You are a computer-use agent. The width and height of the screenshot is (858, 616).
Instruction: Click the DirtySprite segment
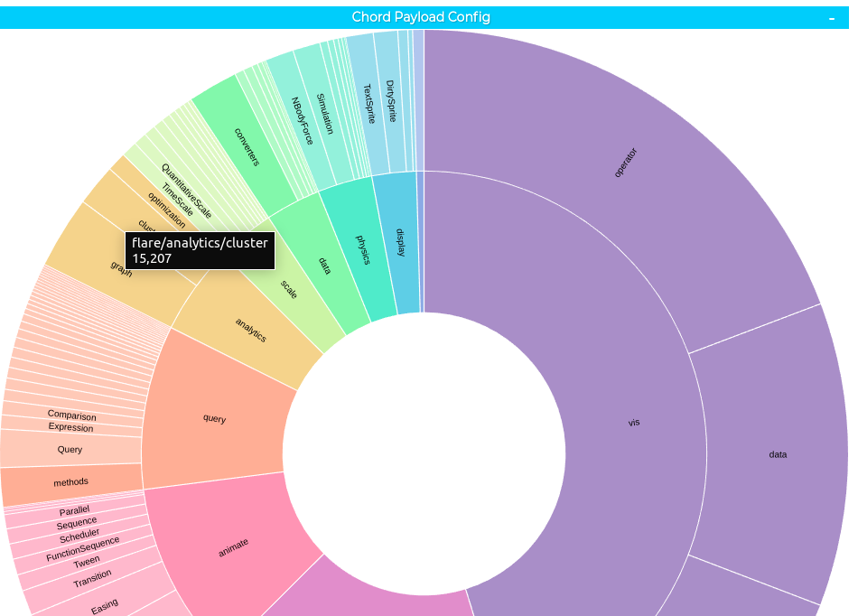click(x=390, y=99)
